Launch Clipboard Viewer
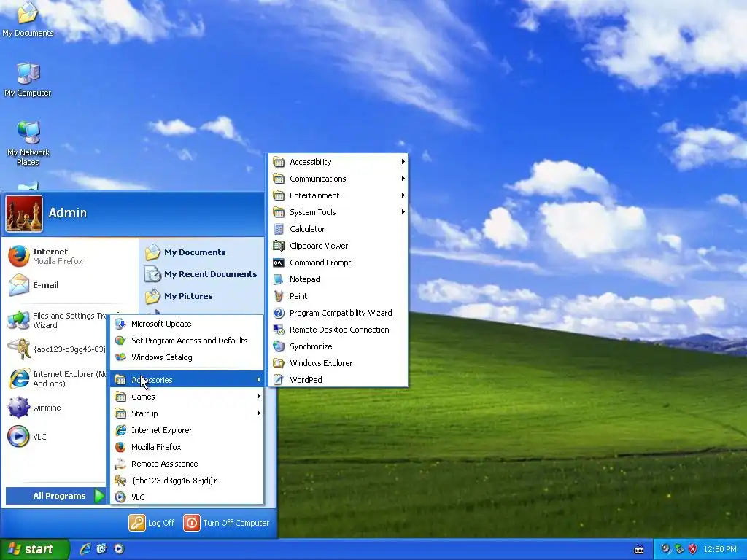 pos(338,246)
